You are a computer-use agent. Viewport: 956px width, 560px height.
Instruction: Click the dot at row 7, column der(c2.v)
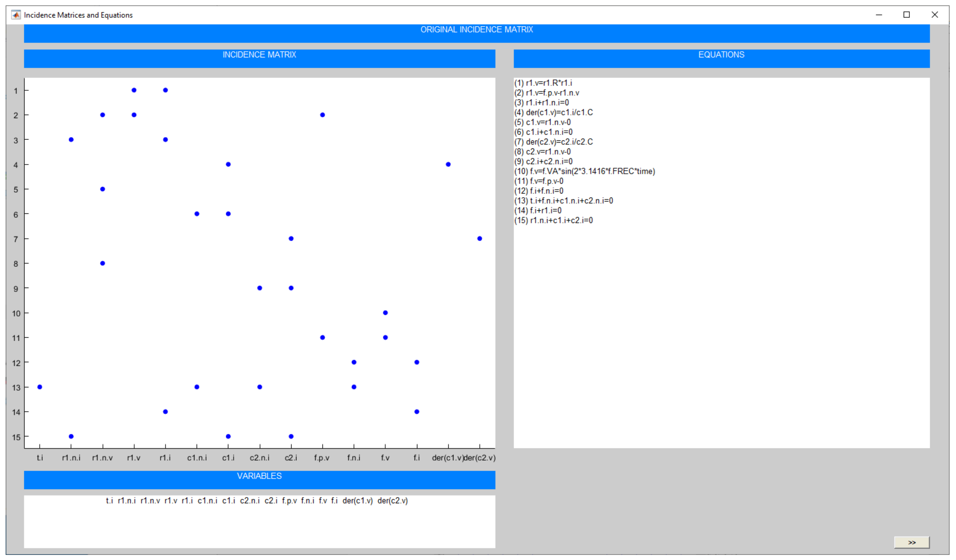(x=480, y=239)
